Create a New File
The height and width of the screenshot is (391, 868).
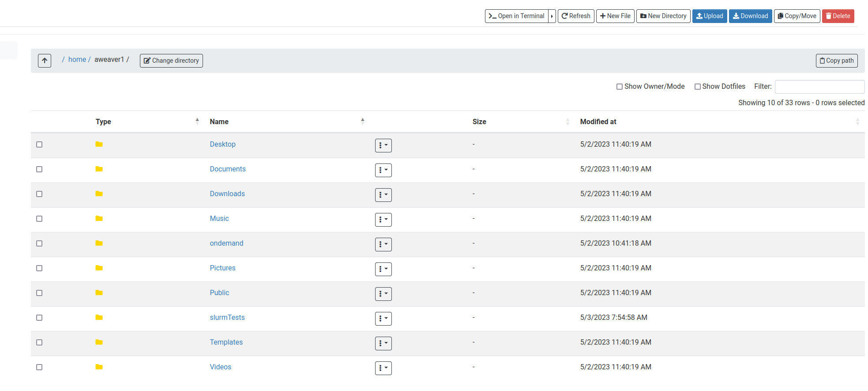(x=615, y=16)
